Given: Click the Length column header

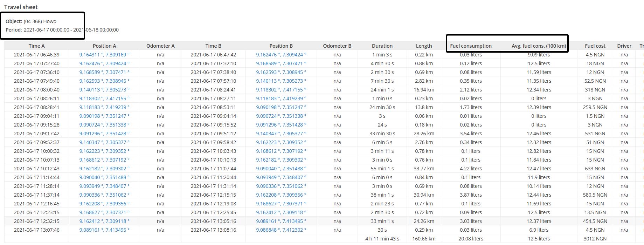Looking at the screenshot, I should click(424, 46).
